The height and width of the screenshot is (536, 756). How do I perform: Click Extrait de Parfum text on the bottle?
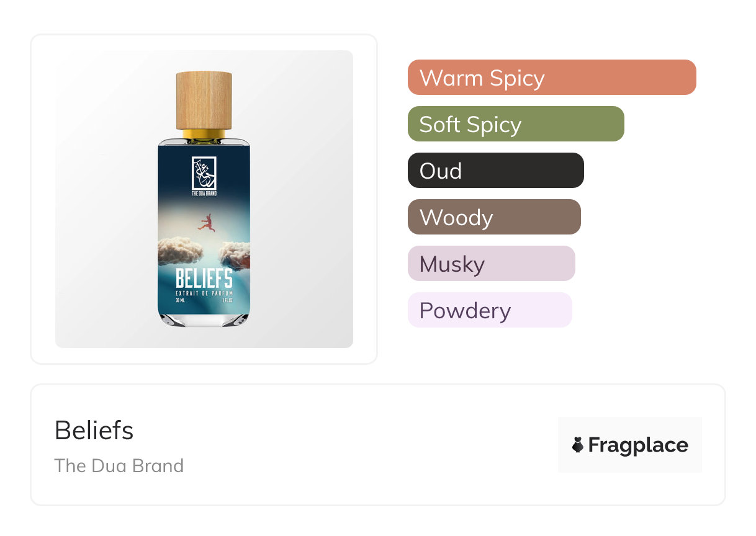coord(204,293)
